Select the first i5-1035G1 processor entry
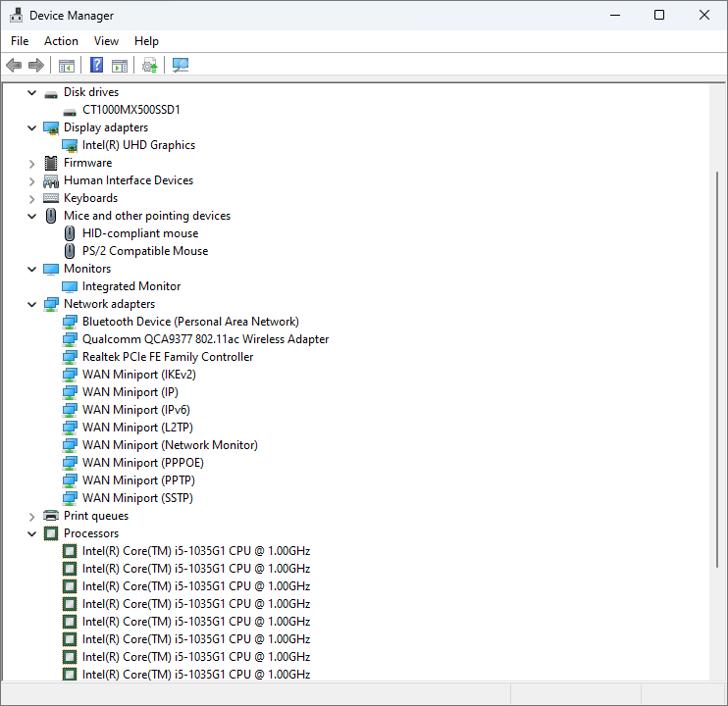The height and width of the screenshot is (706, 728). (196, 551)
